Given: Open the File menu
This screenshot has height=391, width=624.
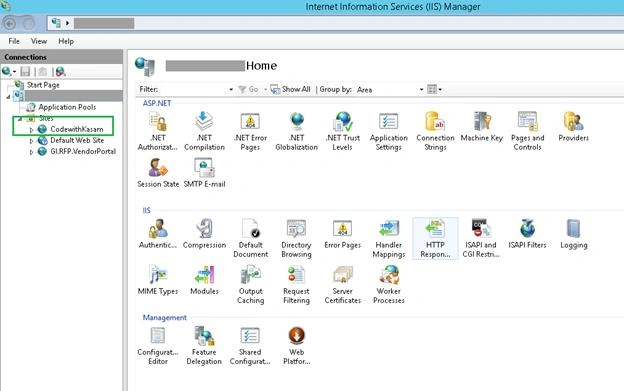Looking at the screenshot, I should point(14,41).
